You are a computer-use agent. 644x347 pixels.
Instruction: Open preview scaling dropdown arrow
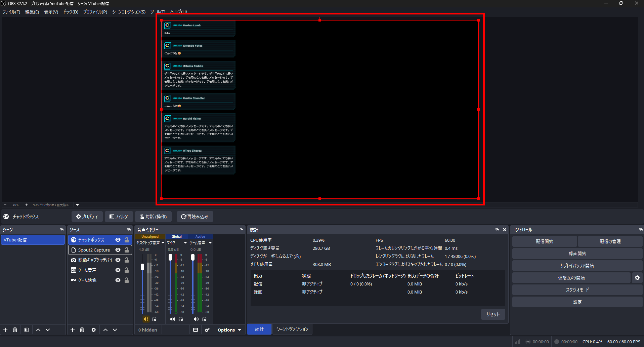tap(78, 205)
